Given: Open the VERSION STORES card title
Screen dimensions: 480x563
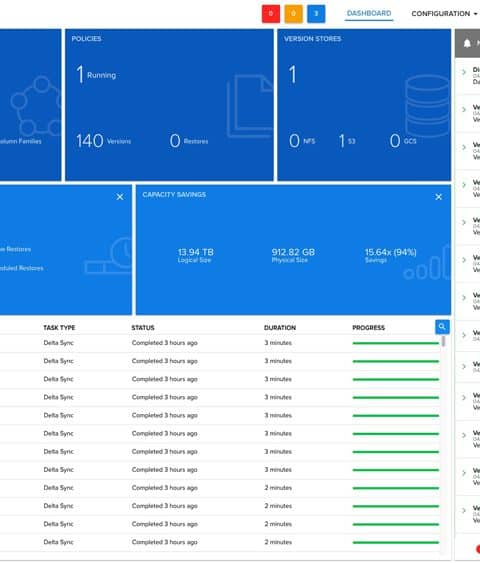Looking at the screenshot, I should point(312,39).
